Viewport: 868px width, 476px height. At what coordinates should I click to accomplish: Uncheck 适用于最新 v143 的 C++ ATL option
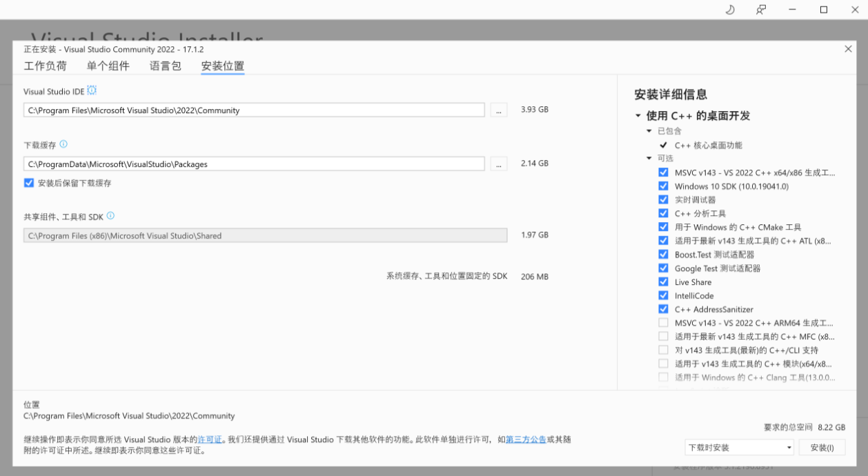tap(663, 241)
